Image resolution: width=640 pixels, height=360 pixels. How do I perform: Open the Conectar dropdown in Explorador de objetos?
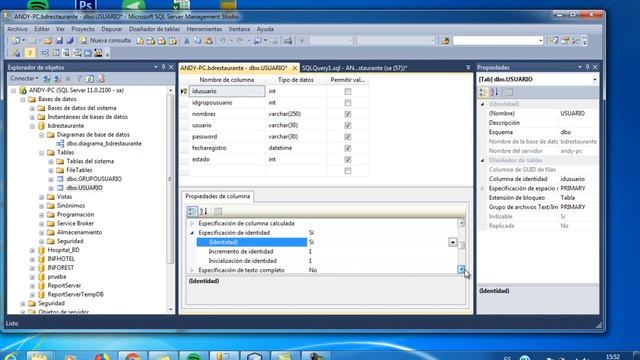click(24, 78)
